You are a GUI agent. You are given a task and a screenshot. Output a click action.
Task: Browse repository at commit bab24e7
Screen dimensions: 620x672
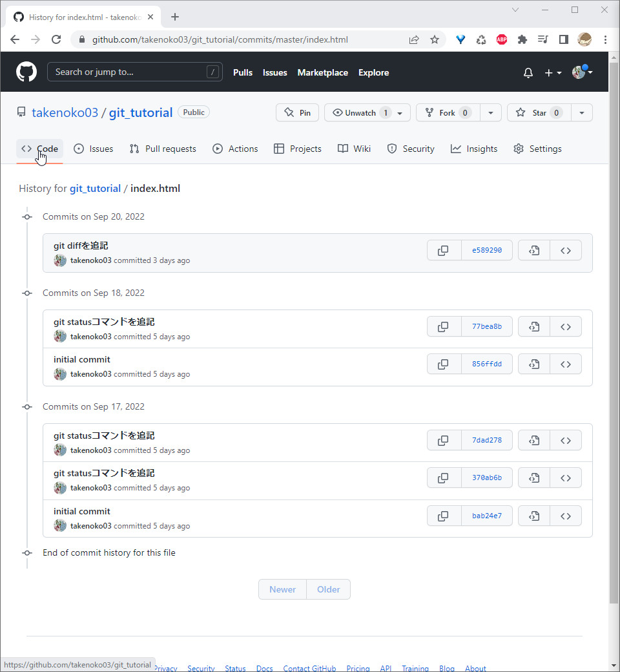click(x=566, y=516)
